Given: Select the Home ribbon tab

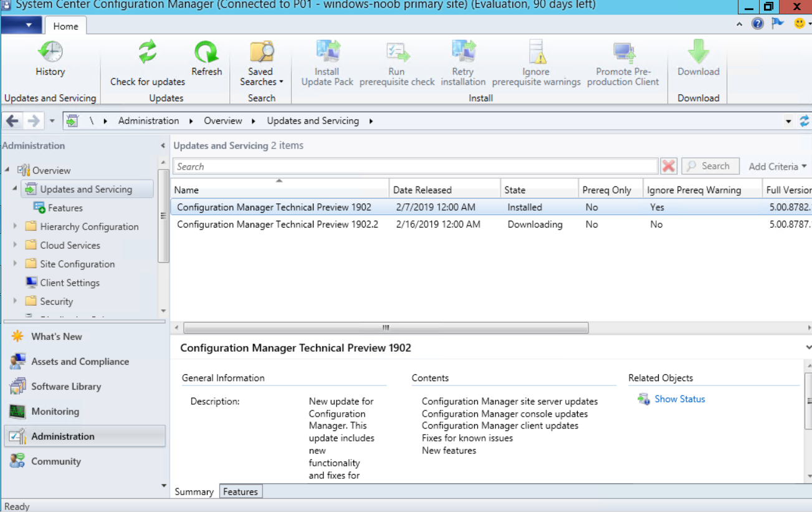Looking at the screenshot, I should tap(65, 26).
